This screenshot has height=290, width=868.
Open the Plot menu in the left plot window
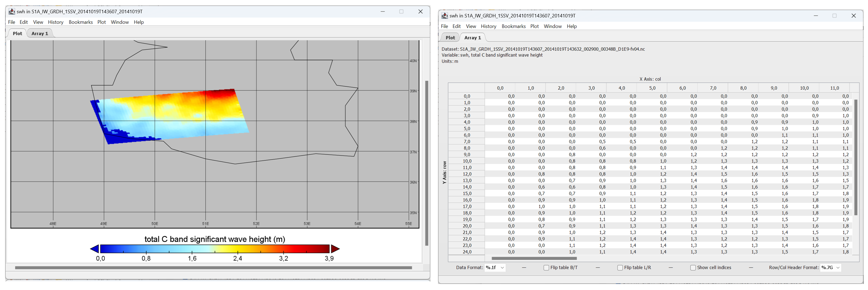point(101,22)
